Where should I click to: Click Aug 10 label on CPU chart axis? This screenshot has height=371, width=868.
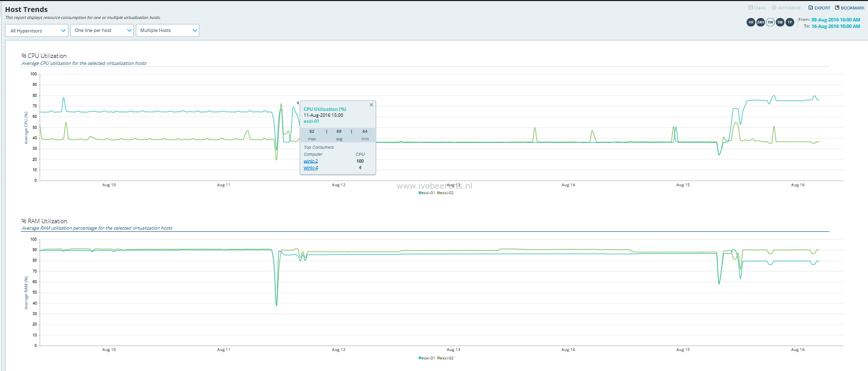pyautogui.click(x=109, y=185)
